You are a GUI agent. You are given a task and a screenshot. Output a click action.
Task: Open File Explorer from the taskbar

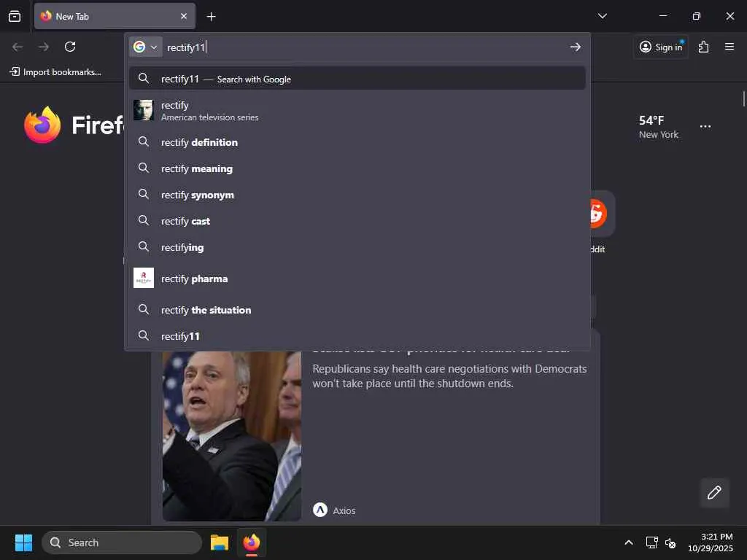[220, 542]
